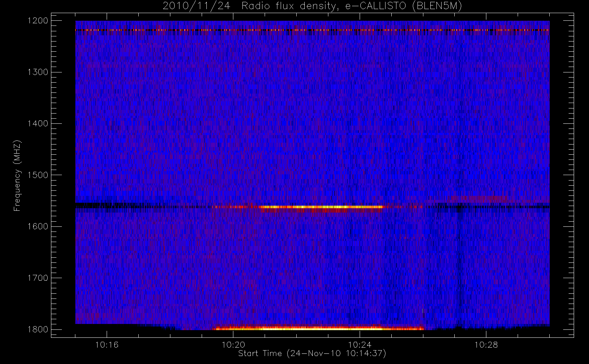Image resolution: width=589 pixels, height=364 pixels.
Task: Select the 1500 frequency tick label
Action: pos(38,175)
